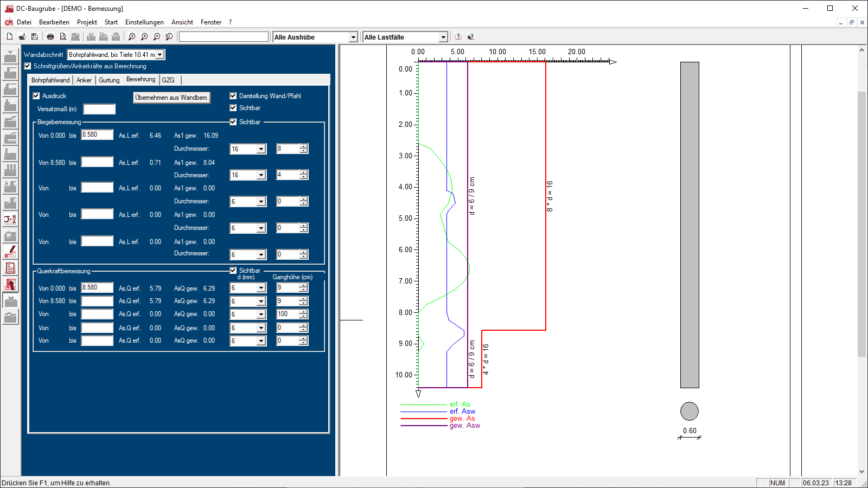Switch to the Anker tab
The image size is (868, 488).
coord(84,80)
